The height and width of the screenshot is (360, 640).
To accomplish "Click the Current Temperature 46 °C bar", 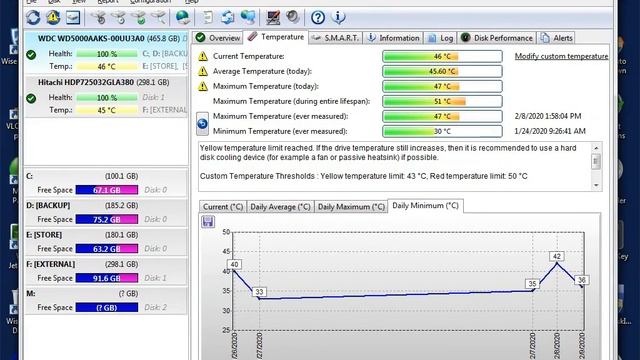I will pos(442,56).
